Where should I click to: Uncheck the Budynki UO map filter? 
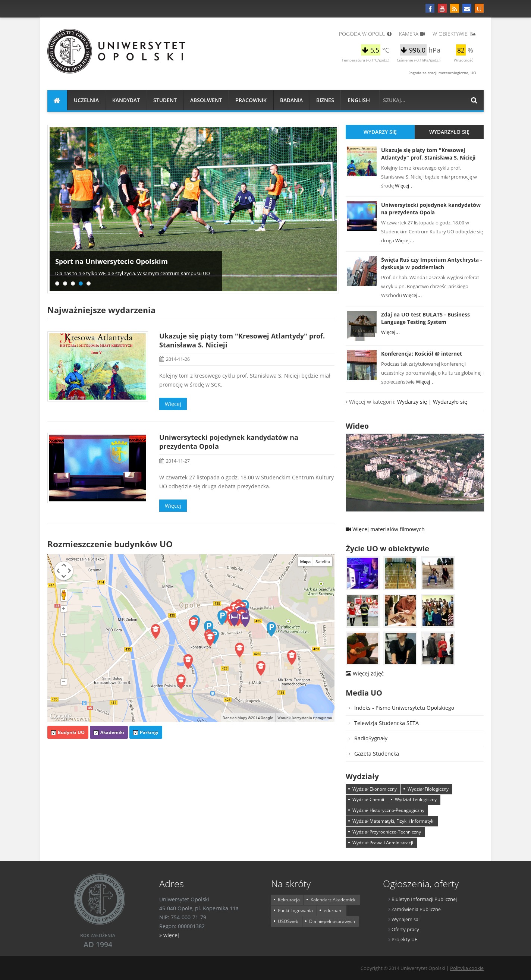[x=54, y=732]
